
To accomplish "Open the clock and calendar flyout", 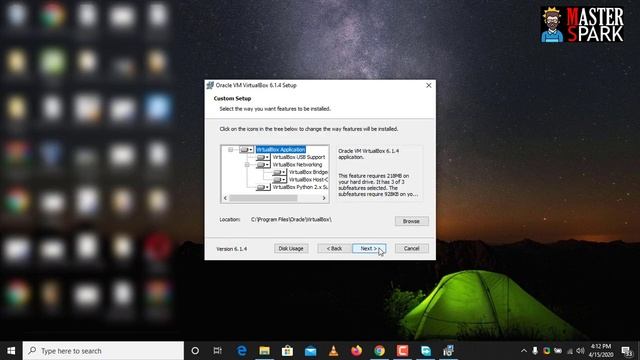I will pos(601,351).
